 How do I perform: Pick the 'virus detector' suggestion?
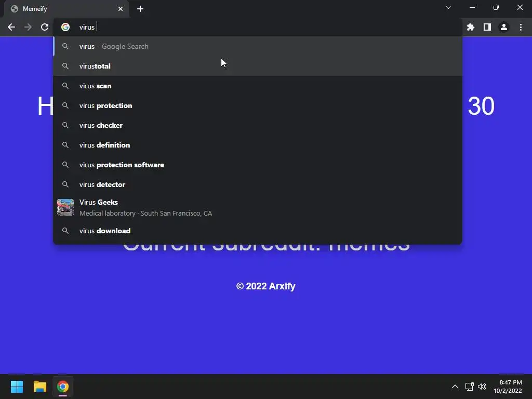(258, 184)
